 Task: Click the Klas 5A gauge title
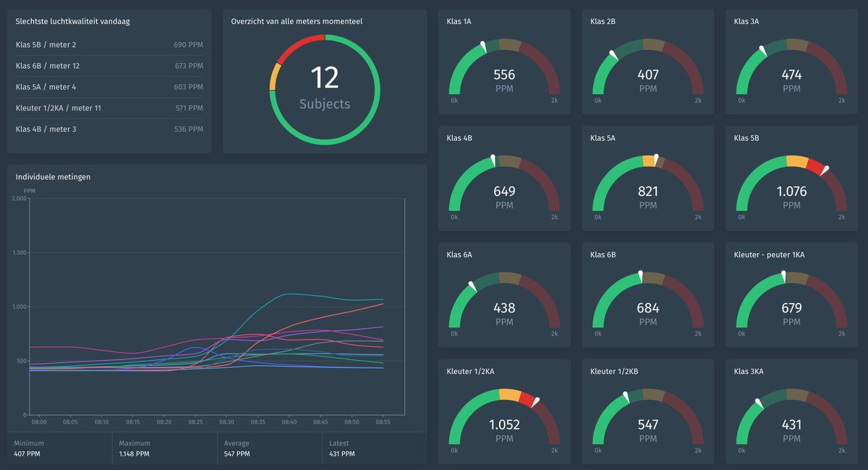click(x=603, y=137)
